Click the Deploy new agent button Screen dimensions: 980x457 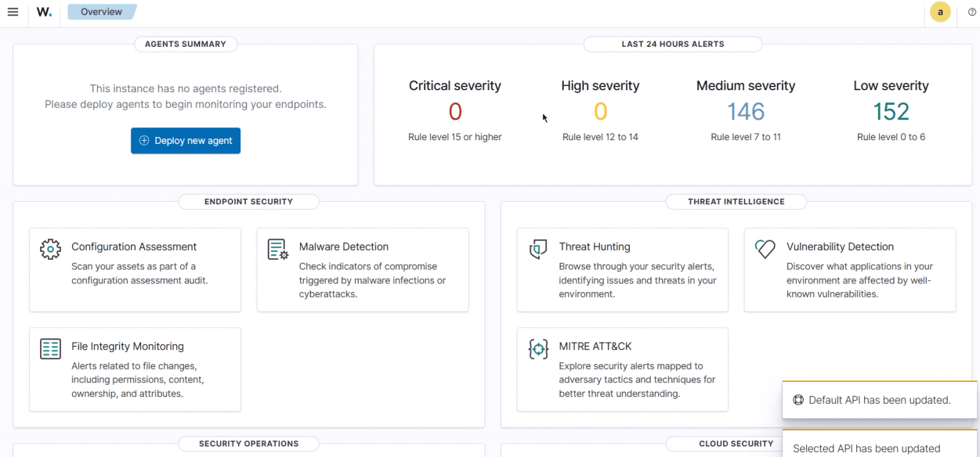click(x=186, y=141)
